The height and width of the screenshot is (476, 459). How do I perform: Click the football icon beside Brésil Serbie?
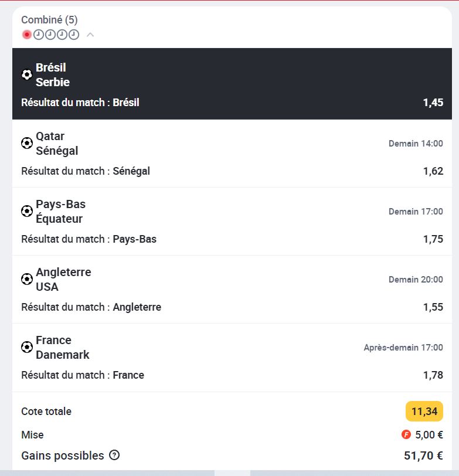27,74
